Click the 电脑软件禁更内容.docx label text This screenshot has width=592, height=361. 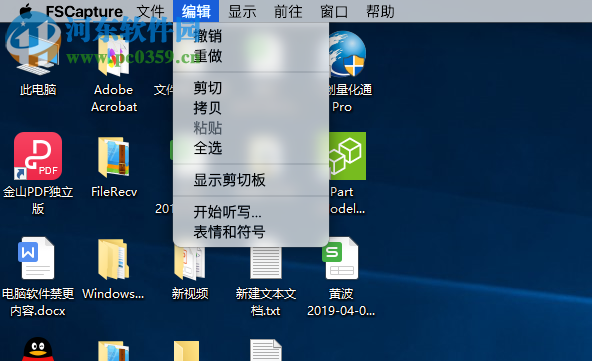pyautogui.click(x=38, y=302)
